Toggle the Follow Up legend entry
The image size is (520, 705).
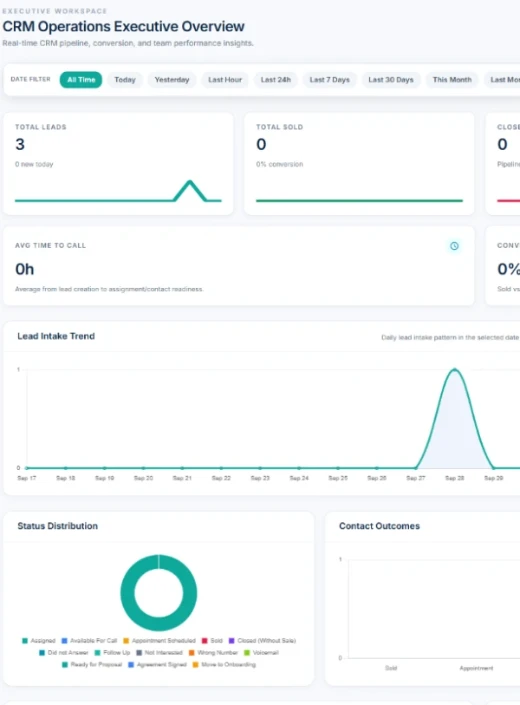[x=112, y=652]
